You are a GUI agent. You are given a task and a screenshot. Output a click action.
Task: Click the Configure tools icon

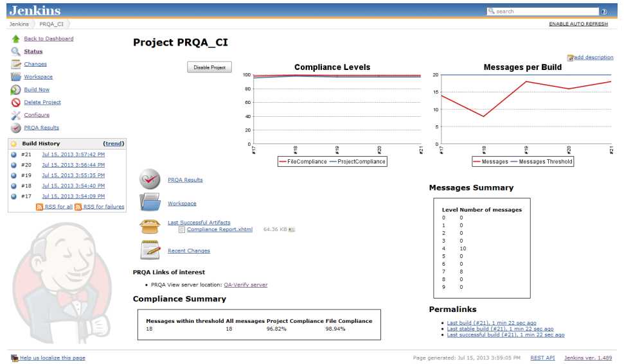pyautogui.click(x=15, y=115)
